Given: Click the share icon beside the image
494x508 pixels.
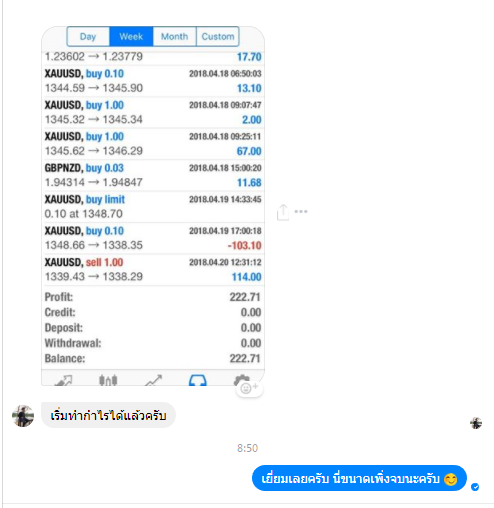Looking at the screenshot, I should (283, 212).
